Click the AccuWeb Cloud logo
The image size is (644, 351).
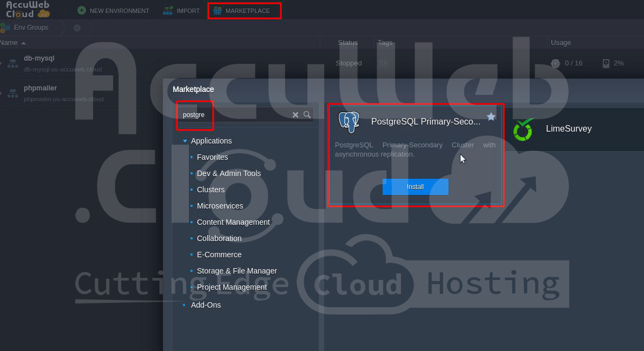(x=28, y=9)
